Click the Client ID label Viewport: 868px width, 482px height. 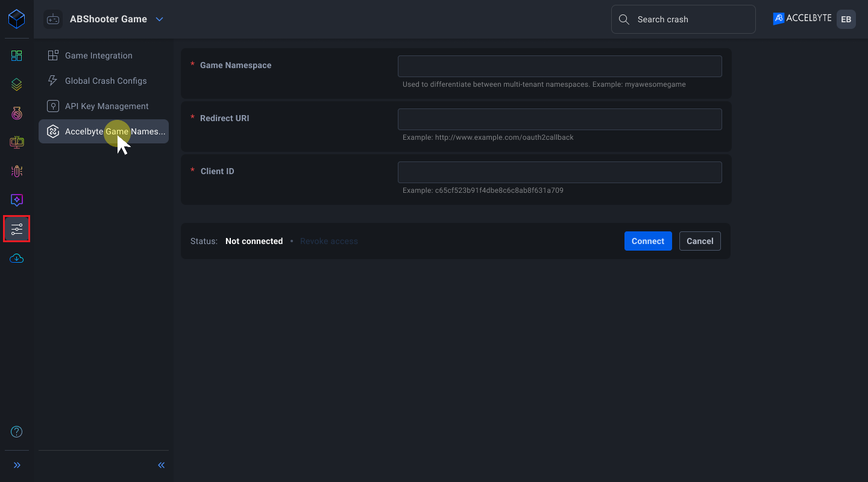click(x=218, y=171)
